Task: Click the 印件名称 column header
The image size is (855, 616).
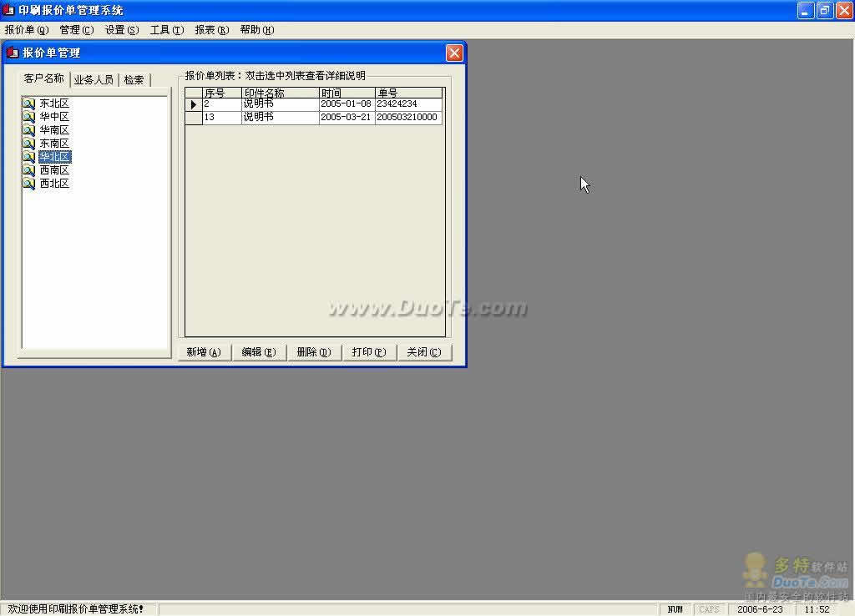Action: (x=281, y=93)
